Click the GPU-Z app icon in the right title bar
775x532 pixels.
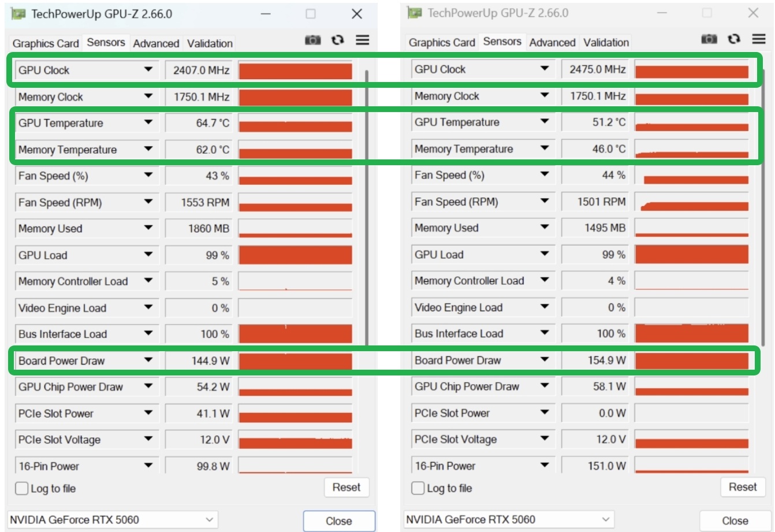click(x=415, y=13)
